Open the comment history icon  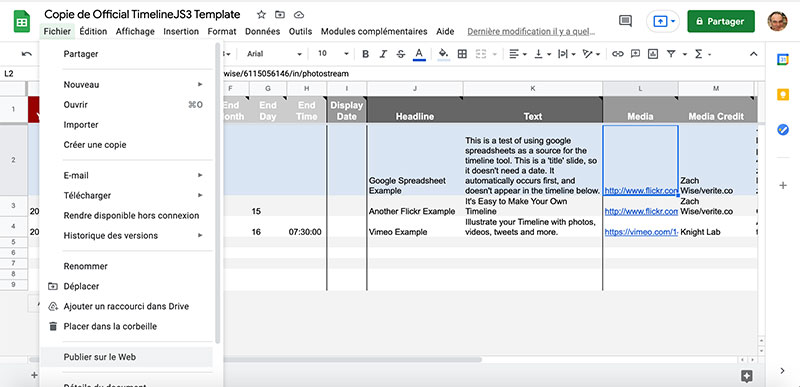coord(625,21)
